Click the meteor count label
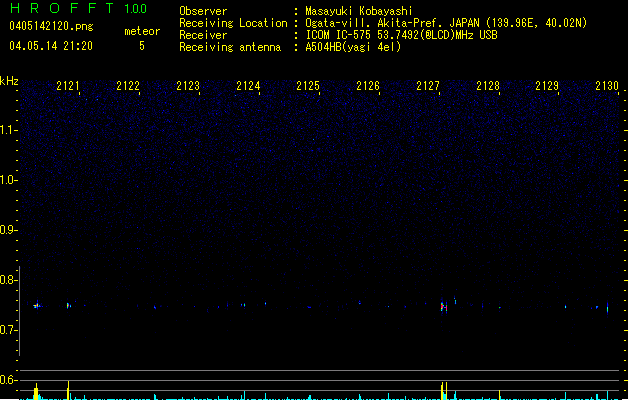Screen dimensions: 629x400 (x=142, y=31)
